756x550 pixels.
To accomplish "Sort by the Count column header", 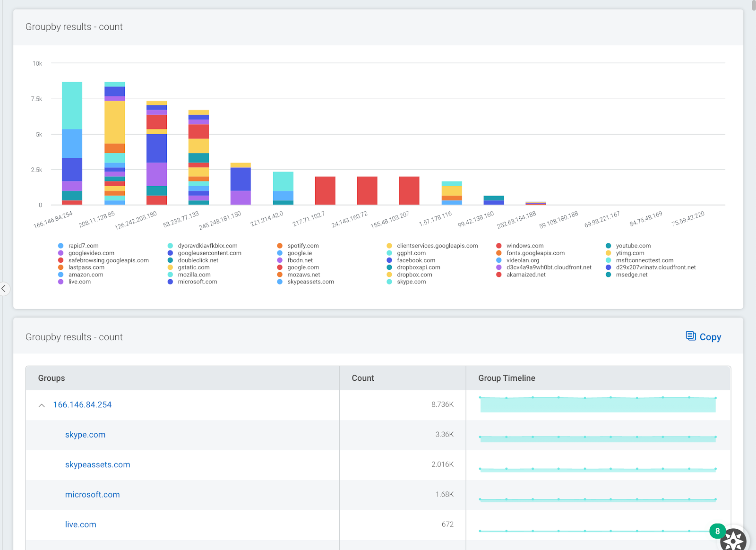I will click(362, 378).
